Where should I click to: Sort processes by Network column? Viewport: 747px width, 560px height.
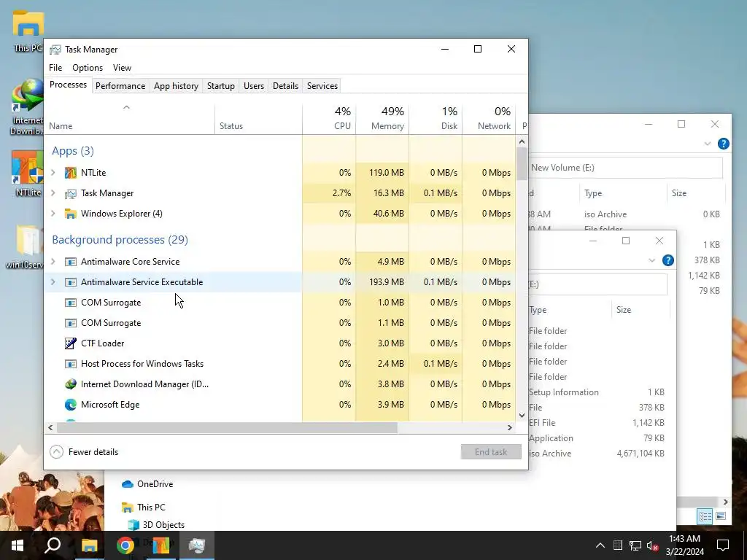pyautogui.click(x=489, y=118)
